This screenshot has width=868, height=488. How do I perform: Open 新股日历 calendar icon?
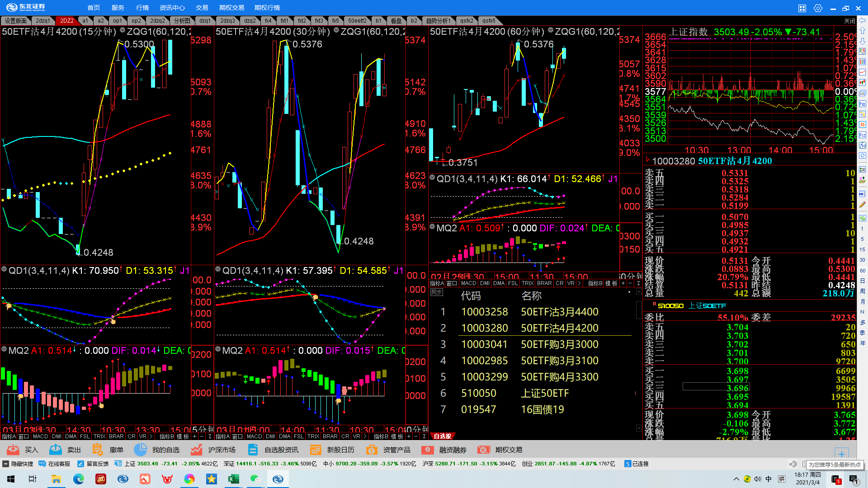(316, 450)
